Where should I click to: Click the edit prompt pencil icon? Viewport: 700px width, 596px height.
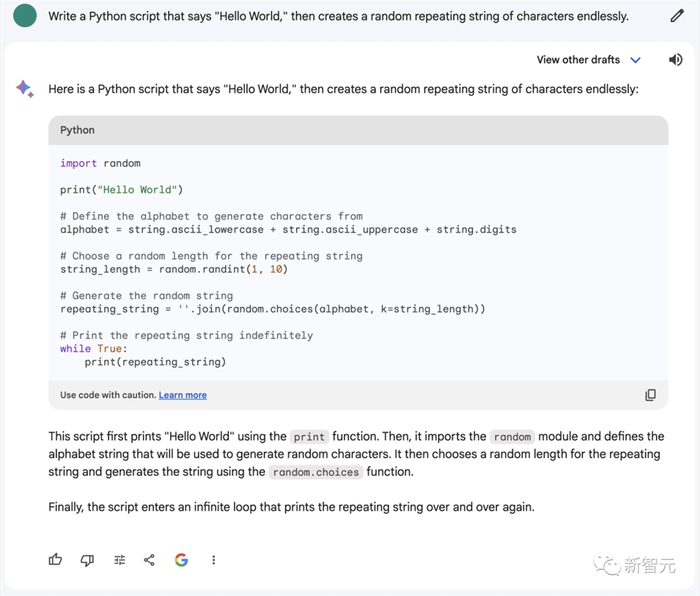click(x=676, y=15)
